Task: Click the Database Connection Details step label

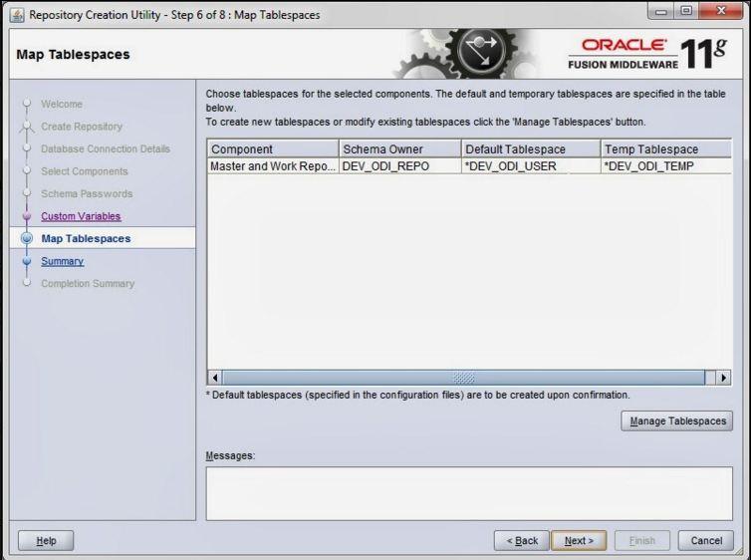Action: point(106,149)
